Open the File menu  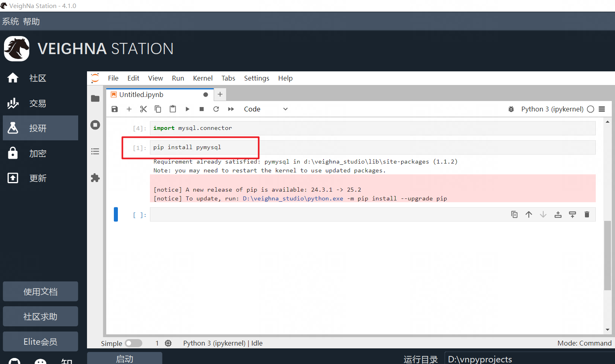click(x=113, y=78)
